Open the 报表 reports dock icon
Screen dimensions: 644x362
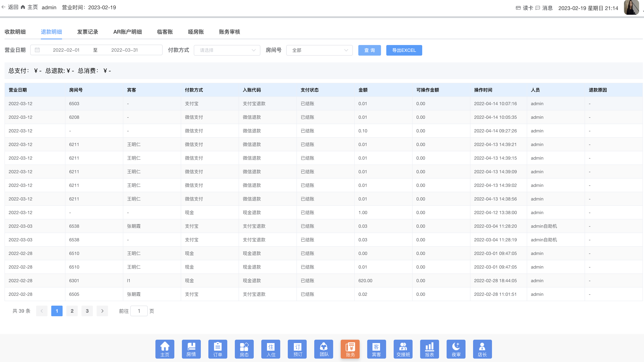tap(430, 349)
